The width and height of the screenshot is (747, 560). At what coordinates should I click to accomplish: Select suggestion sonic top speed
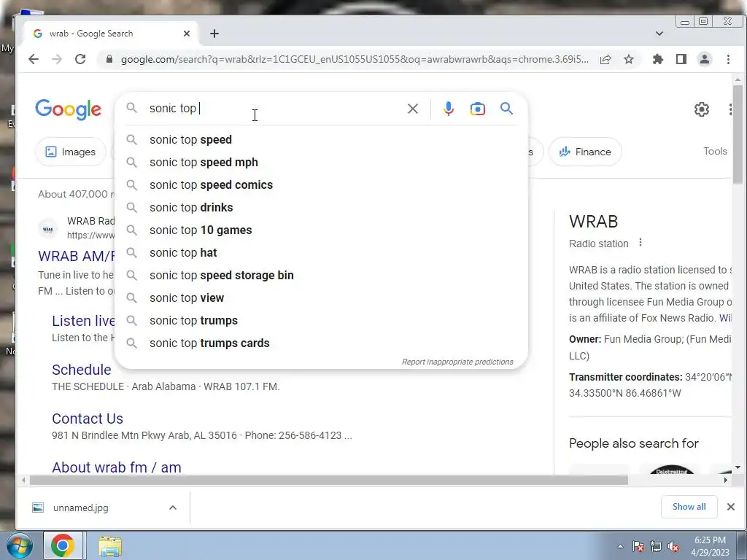(x=321, y=139)
